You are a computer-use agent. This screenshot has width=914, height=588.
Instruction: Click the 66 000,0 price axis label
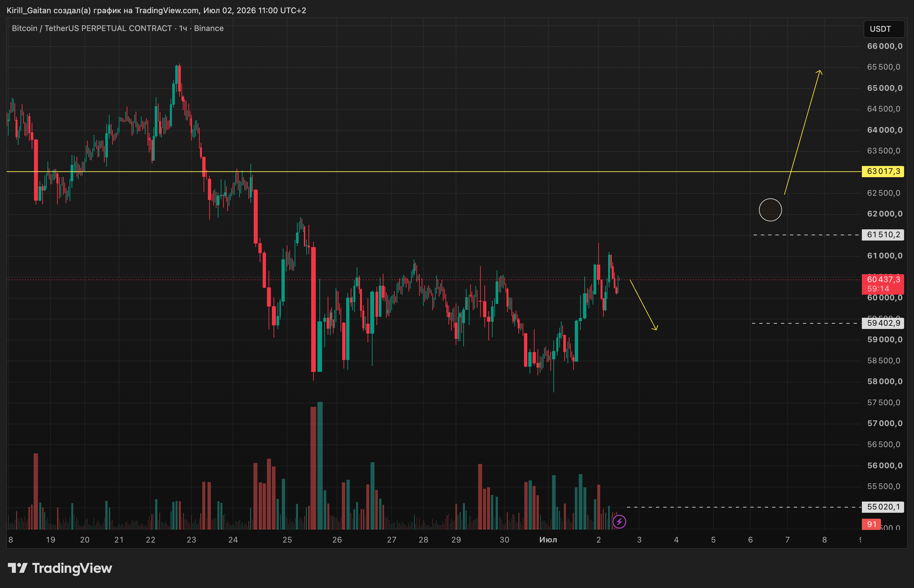885,46
